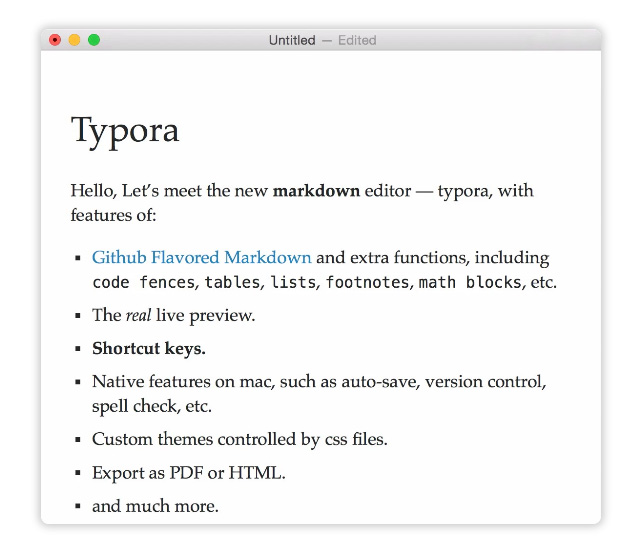The image size is (640, 560).
Task: Click the italic word "real"
Action: 138,316
